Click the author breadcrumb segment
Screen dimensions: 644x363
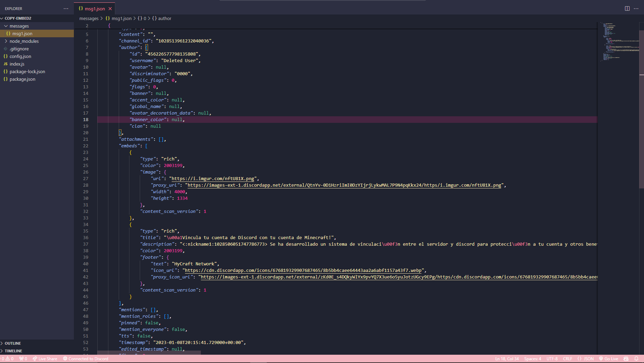[162, 18]
